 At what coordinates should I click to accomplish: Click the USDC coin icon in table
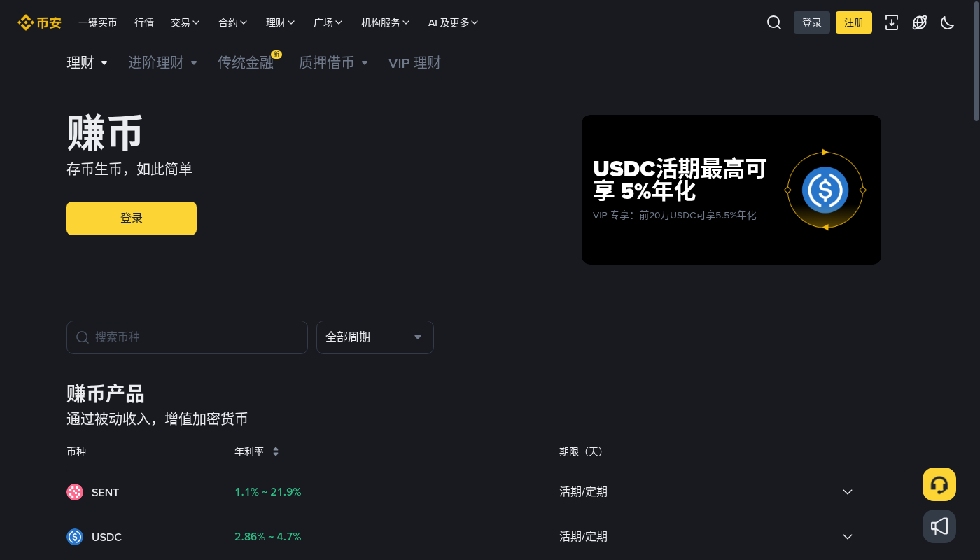point(75,537)
